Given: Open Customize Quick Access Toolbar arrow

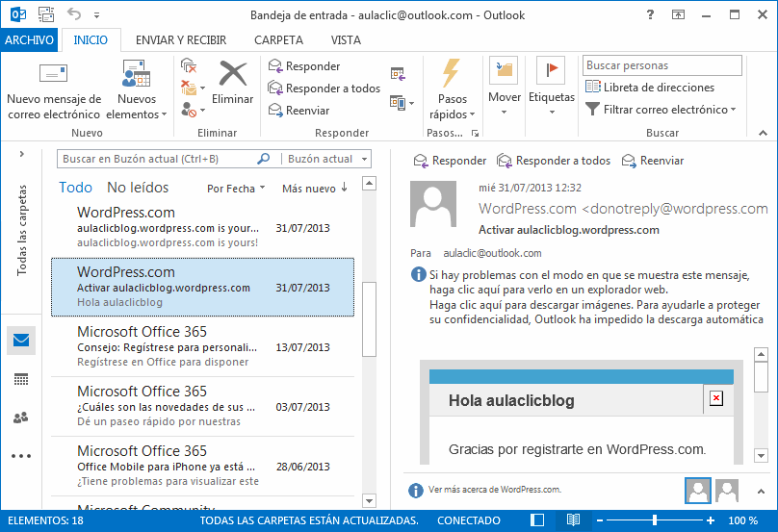Looking at the screenshot, I should (96, 15).
